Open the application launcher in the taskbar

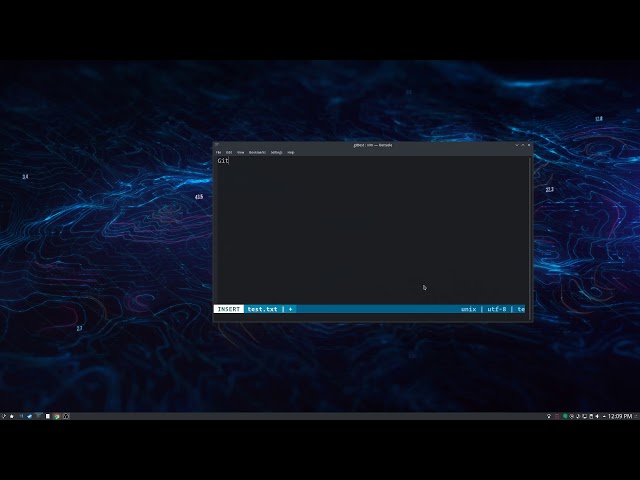(x=4, y=416)
